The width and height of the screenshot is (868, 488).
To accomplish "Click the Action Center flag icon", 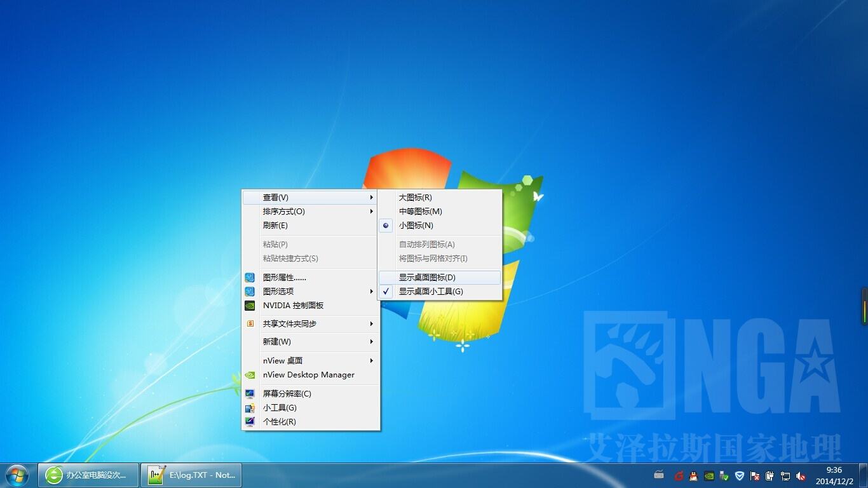I will [755, 475].
